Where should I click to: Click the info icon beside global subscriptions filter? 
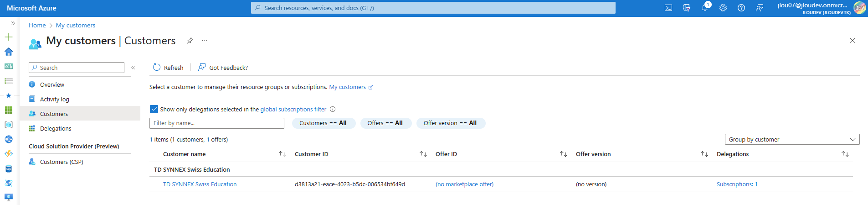coord(333,109)
